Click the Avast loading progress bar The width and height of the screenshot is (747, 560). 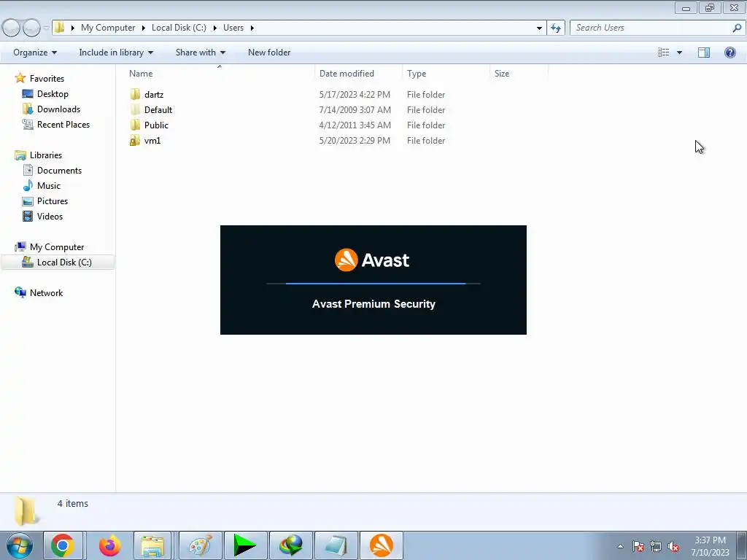click(373, 284)
